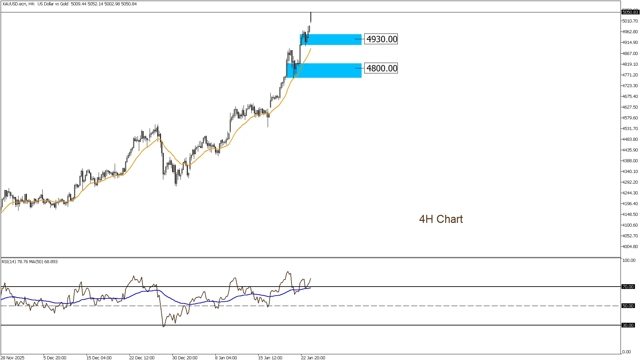Click the 28 Nov 2025 date marker
The height and width of the screenshot is (362, 644).
13,358
